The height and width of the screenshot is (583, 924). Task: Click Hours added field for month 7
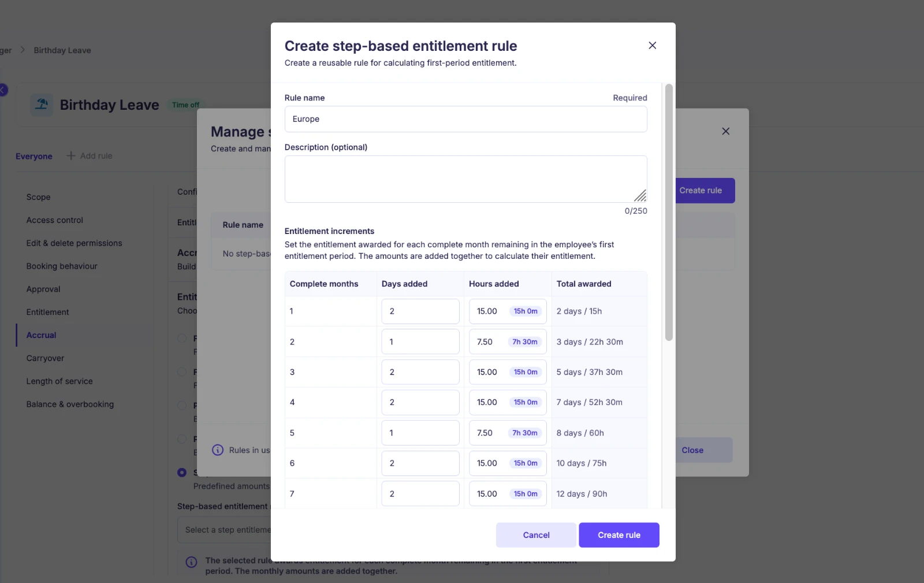coord(508,493)
